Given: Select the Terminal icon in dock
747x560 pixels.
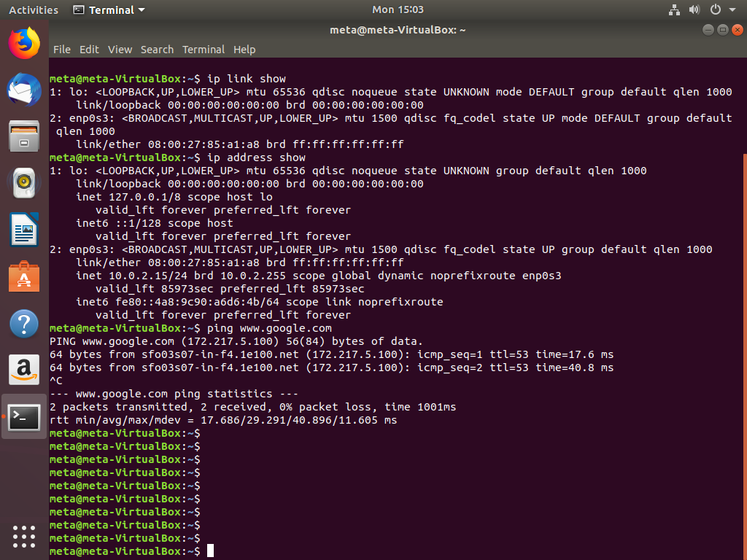Looking at the screenshot, I should (x=24, y=417).
